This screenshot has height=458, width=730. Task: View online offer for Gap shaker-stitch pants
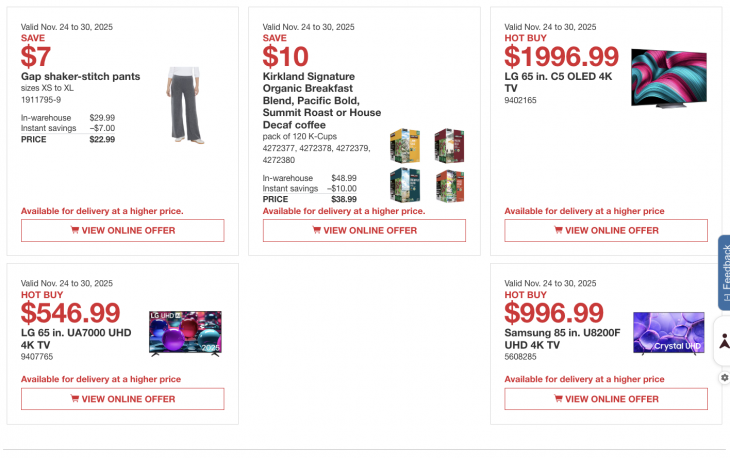coord(123,230)
